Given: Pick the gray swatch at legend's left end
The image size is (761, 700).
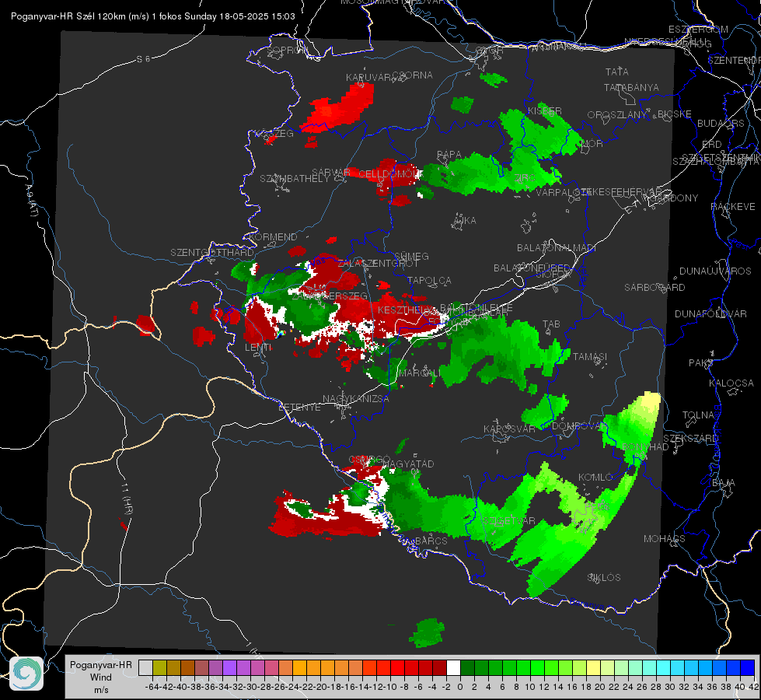Looking at the screenshot, I should pyautogui.click(x=145, y=667).
